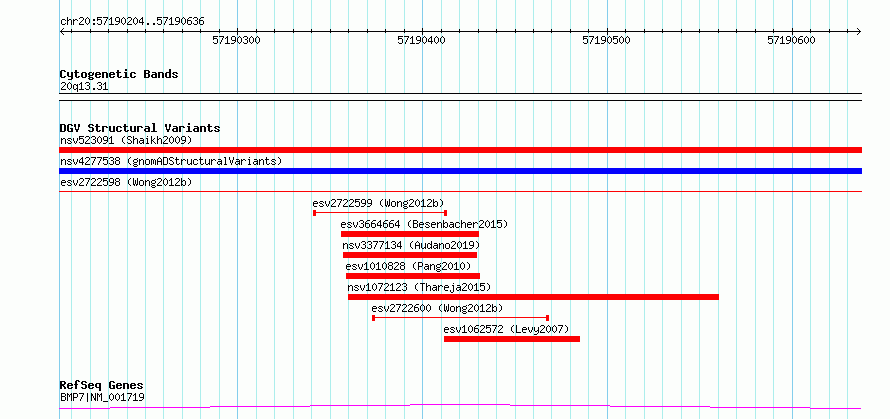Click the 57190500 ruler position label

(x=607, y=40)
